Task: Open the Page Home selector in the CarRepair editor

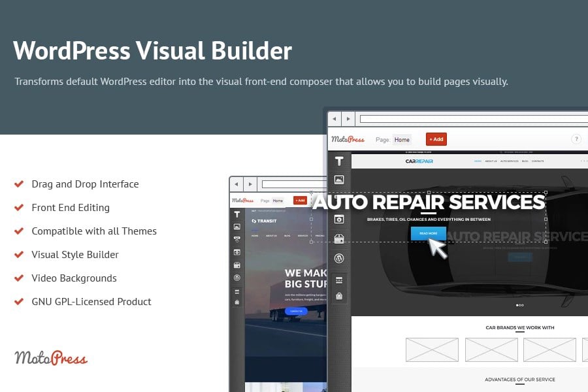Action: pos(402,140)
